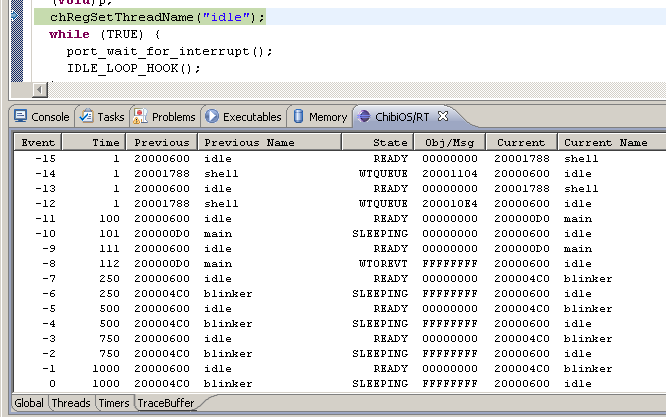Click the Previous Name column header

coord(269,142)
